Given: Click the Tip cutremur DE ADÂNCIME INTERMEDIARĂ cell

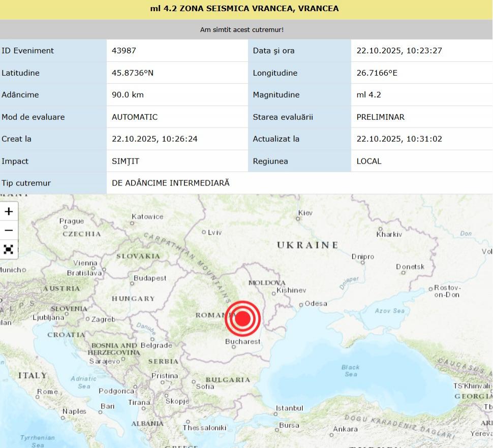Looking at the screenshot, I should click(x=171, y=183).
